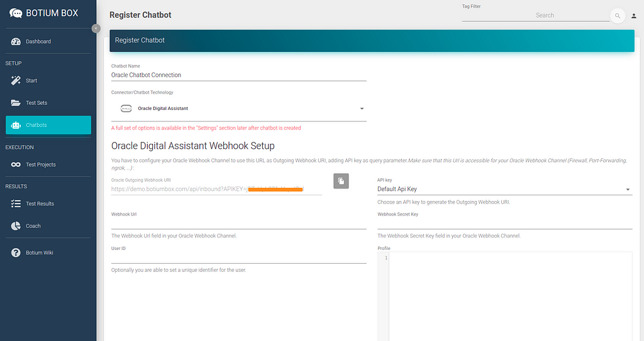Click the Test Projects infinity icon
This screenshot has width=644, height=341.
point(16,165)
